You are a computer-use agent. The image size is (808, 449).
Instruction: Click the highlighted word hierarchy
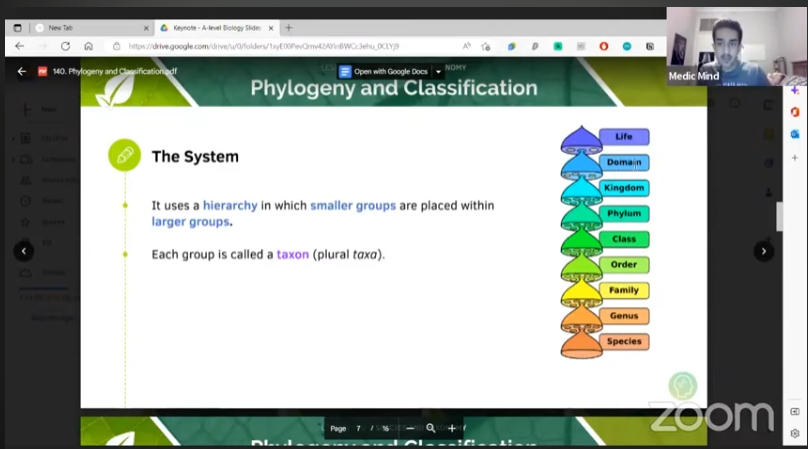230,206
